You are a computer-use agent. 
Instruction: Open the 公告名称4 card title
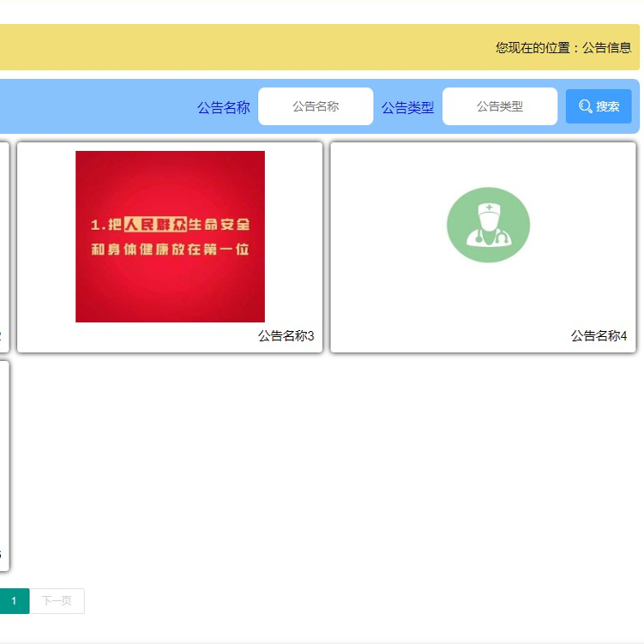coord(599,336)
